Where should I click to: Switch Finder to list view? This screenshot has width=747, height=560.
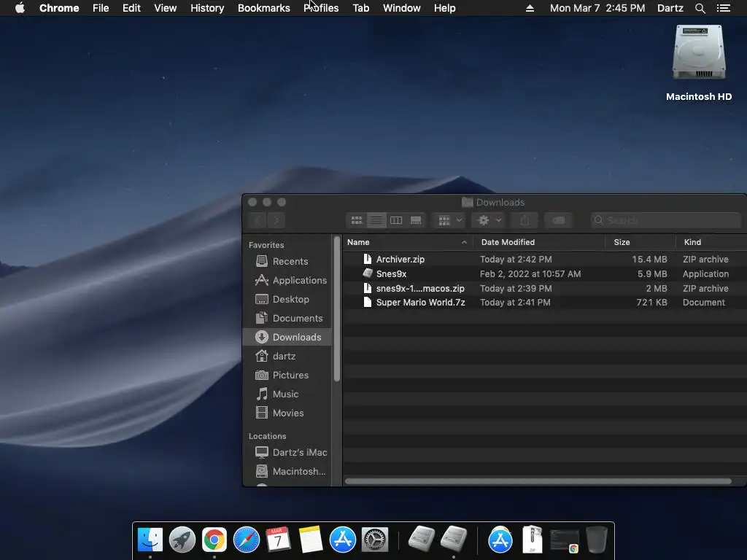coord(376,220)
